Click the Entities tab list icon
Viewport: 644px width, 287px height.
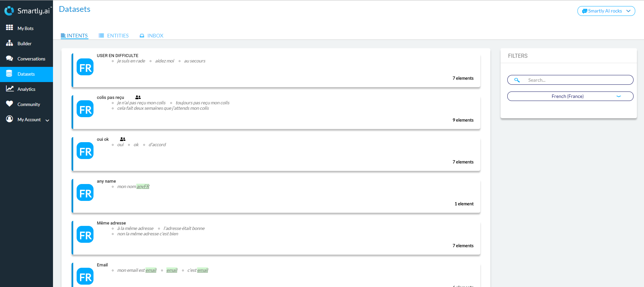pyautogui.click(x=101, y=35)
